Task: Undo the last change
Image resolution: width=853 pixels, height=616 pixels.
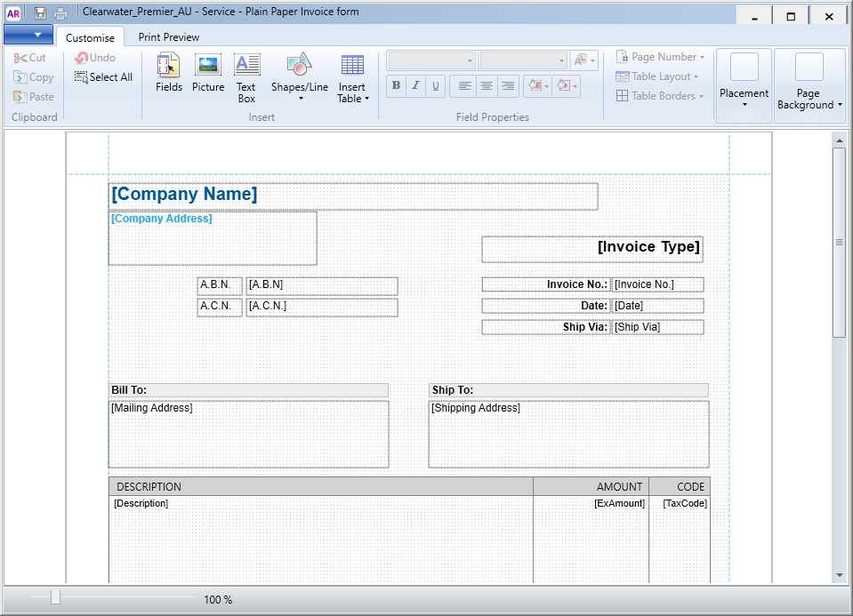Action: [95, 58]
